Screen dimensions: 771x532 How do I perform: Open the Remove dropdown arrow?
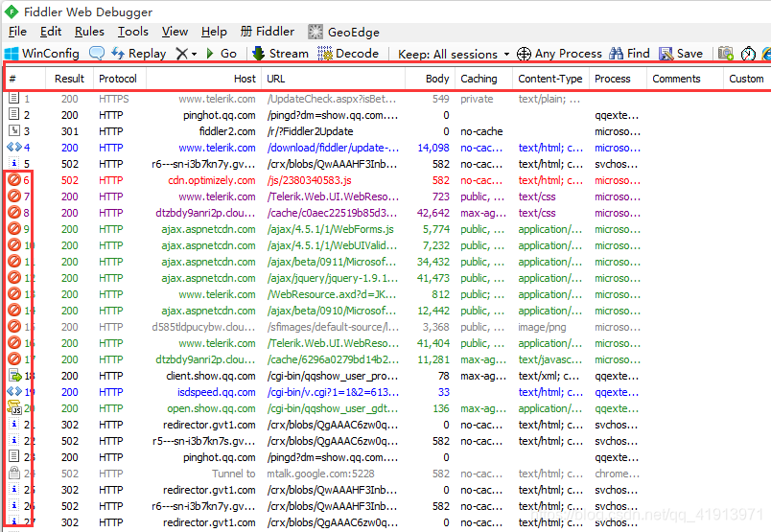click(195, 54)
